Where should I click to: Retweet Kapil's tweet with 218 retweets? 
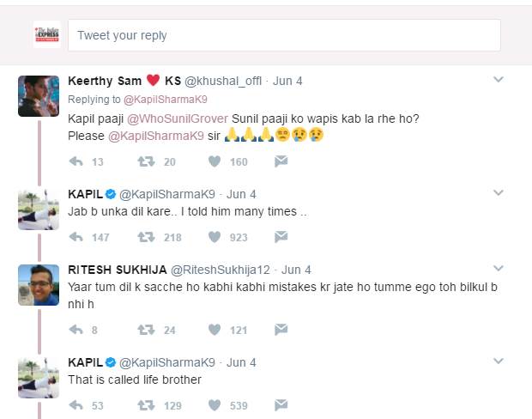click(146, 237)
